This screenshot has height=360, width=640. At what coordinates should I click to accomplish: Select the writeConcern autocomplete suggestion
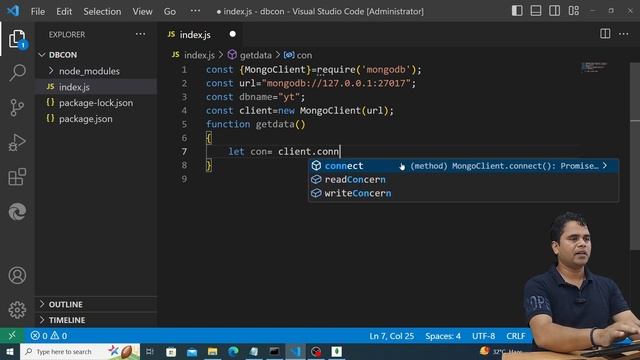(463, 193)
